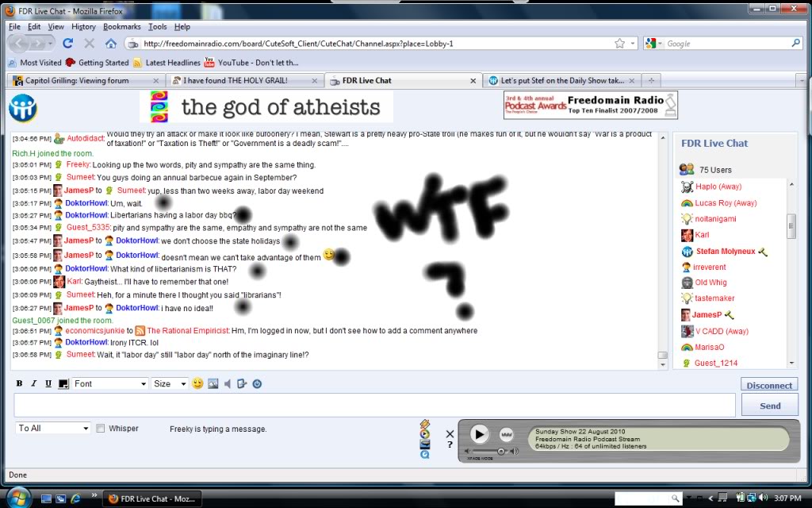
Task: Open Most Visited bookmarks folder
Action: point(35,63)
